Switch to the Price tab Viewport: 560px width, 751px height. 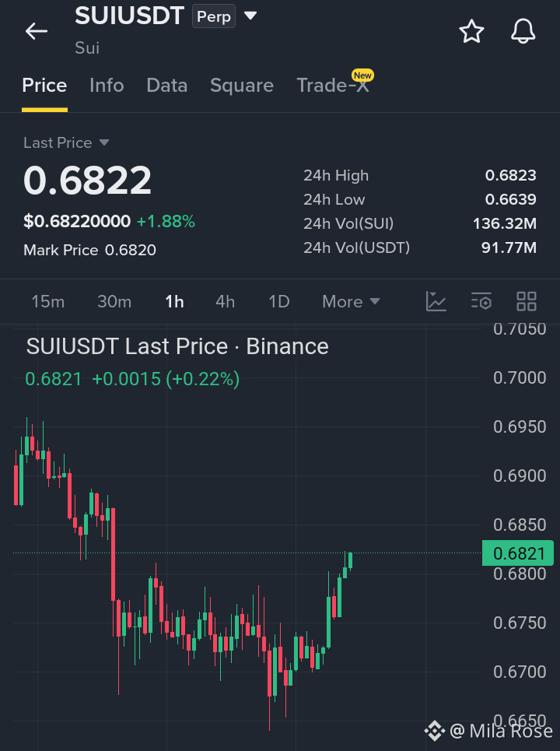tap(44, 86)
